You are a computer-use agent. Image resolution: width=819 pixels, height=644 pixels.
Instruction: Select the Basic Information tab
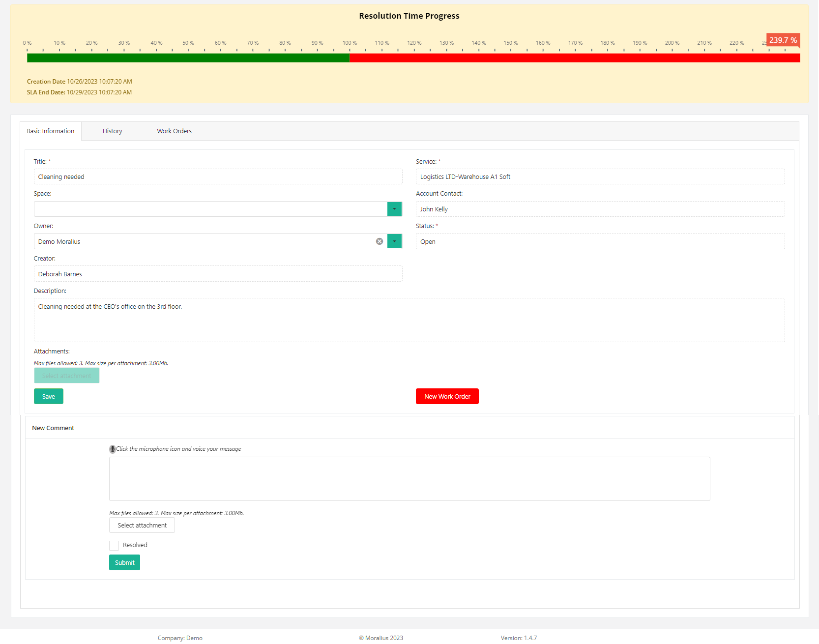(x=51, y=131)
